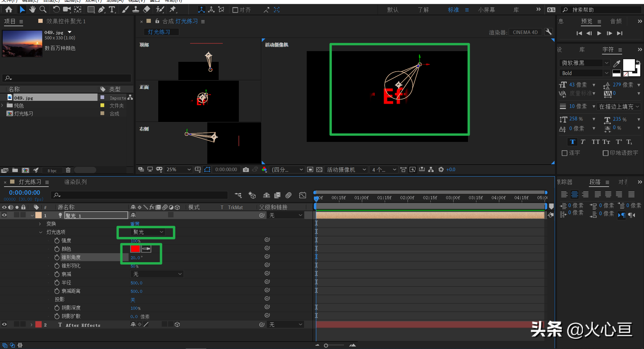Hide the After Effects text layer
644x349 pixels.
[x=4, y=324]
